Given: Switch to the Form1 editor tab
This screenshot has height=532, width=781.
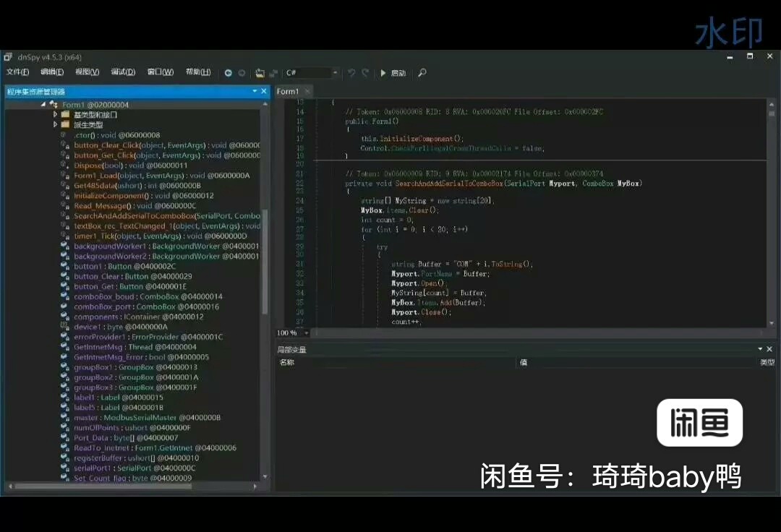Looking at the screenshot, I should (x=288, y=92).
